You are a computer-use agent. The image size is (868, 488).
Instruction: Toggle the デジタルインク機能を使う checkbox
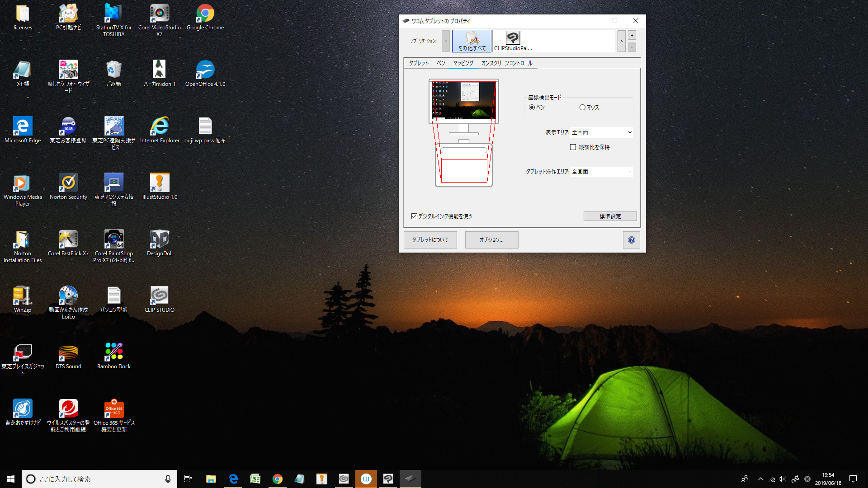pyautogui.click(x=414, y=216)
